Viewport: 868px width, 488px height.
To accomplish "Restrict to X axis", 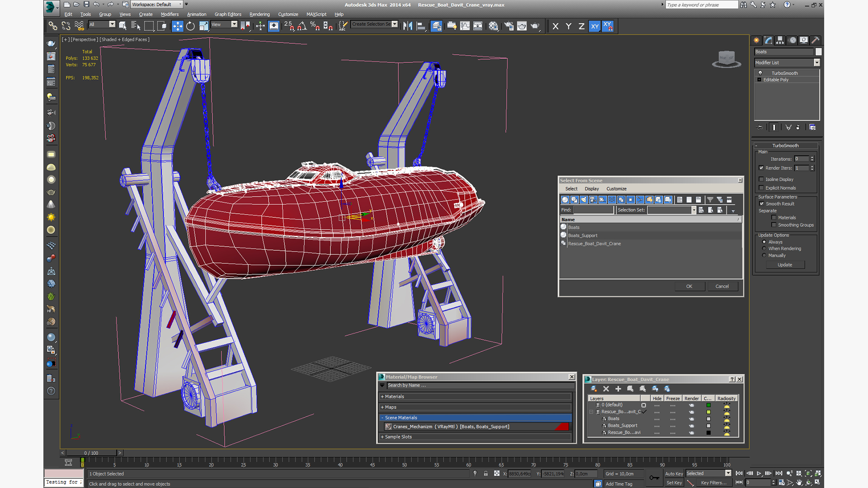I will pyautogui.click(x=556, y=26).
